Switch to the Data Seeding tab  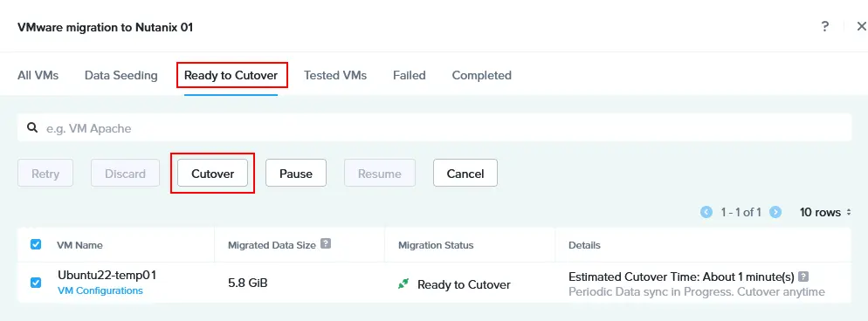click(121, 75)
